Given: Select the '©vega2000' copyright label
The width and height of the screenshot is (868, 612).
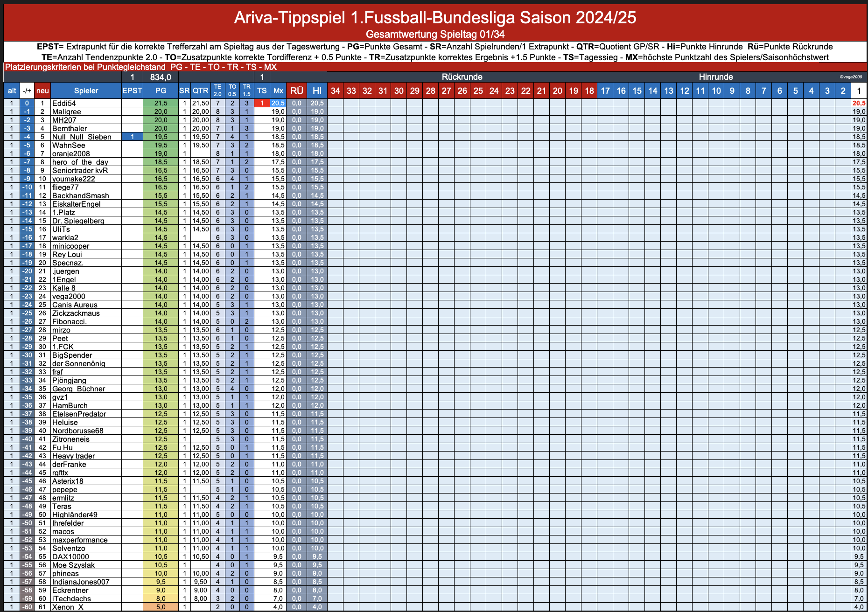Looking at the screenshot, I should (x=851, y=77).
